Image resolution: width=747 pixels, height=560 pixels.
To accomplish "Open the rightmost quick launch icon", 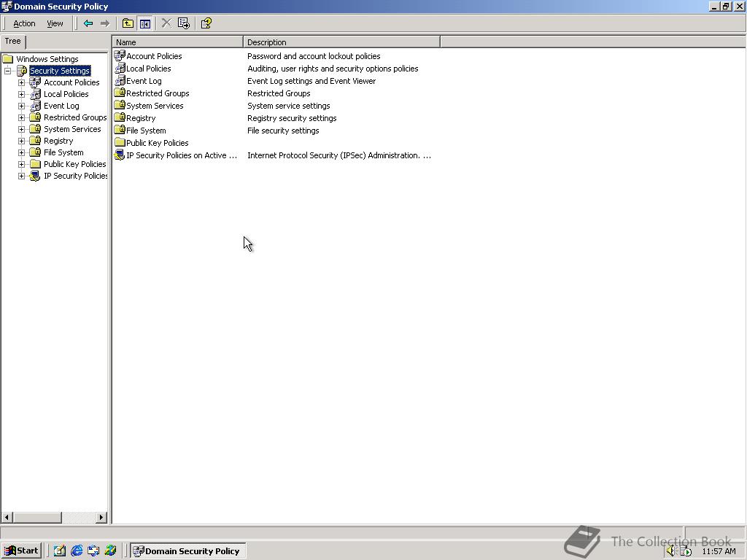I will (x=111, y=551).
